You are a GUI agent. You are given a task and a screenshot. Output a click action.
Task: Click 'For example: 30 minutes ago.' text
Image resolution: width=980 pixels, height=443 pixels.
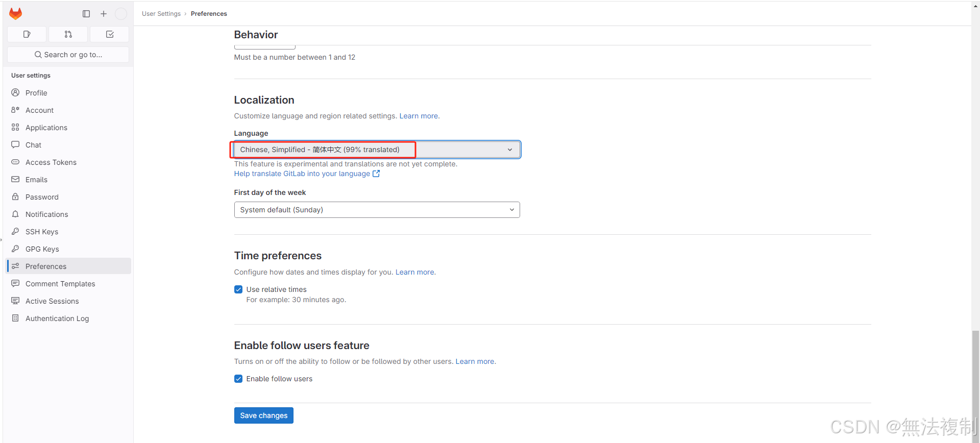point(296,300)
